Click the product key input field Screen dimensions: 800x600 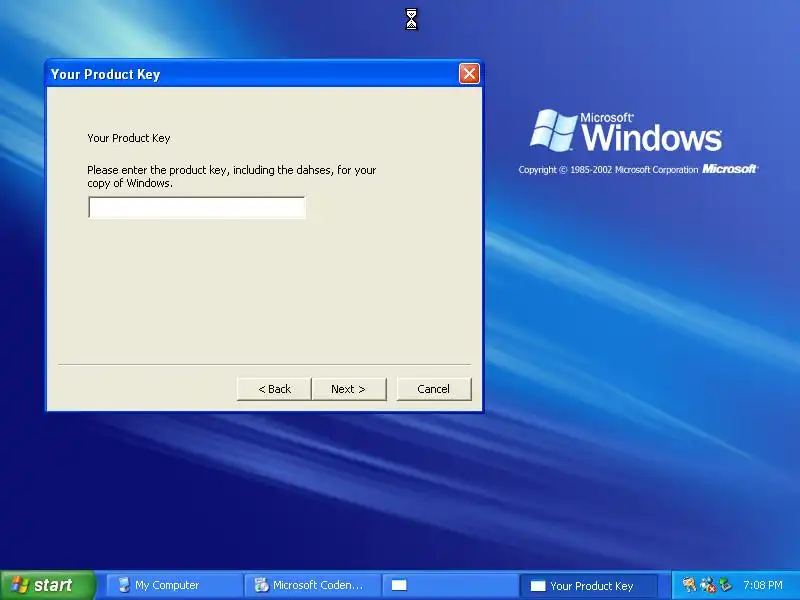pos(197,207)
